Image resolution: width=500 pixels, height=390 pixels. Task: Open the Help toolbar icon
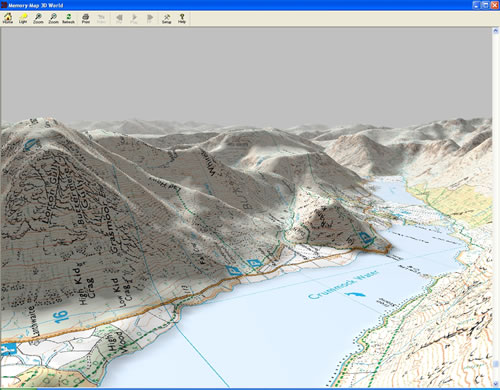182,18
